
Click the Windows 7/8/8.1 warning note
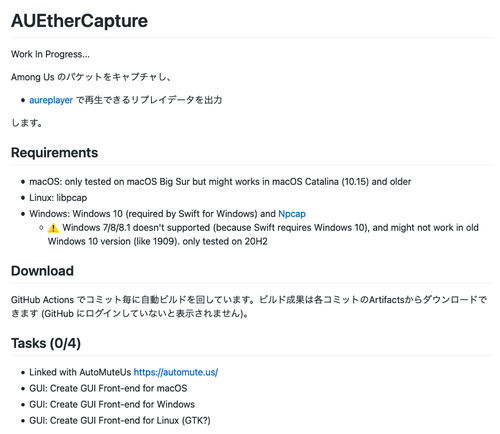point(263,235)
